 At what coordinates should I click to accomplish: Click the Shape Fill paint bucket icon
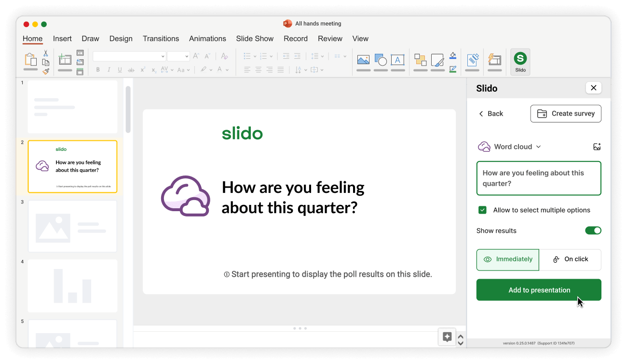click(452, 55)
